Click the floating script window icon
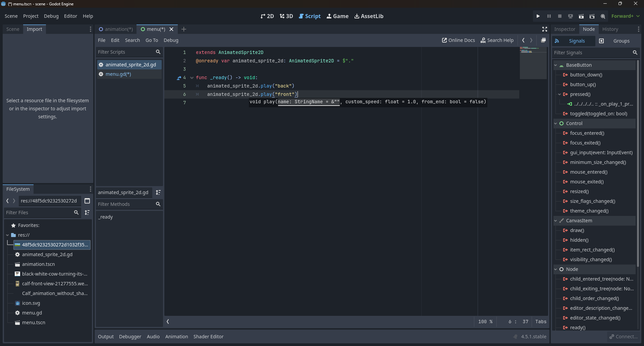This screenshot has height=346, width=644. point(543,40)
